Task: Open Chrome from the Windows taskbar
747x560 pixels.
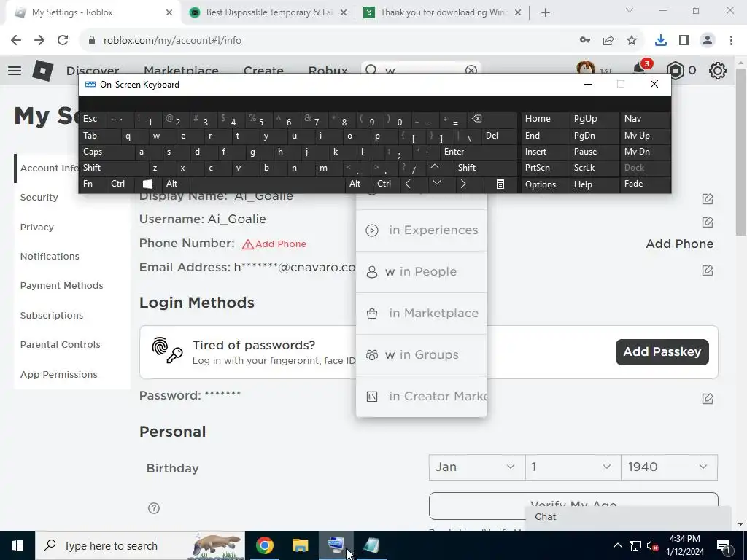Action: [x=264, y=545]
